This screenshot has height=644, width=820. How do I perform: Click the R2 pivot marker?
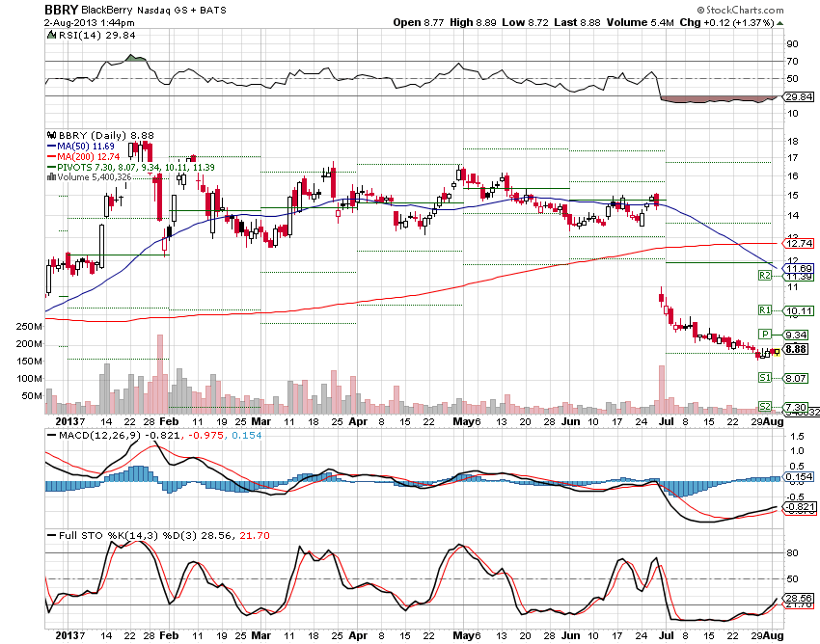click(765, 276)
